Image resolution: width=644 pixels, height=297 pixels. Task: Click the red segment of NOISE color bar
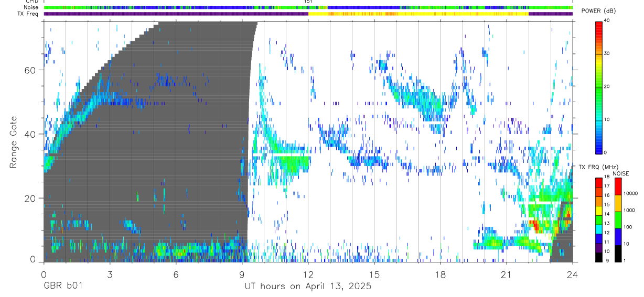(618, 186)
